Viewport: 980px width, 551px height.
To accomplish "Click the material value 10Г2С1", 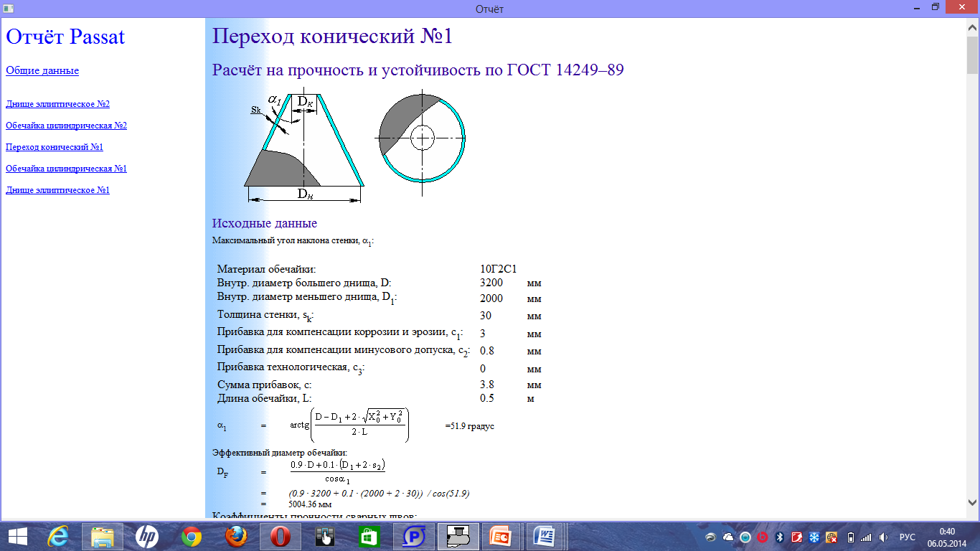I will [x=499, y=269].
